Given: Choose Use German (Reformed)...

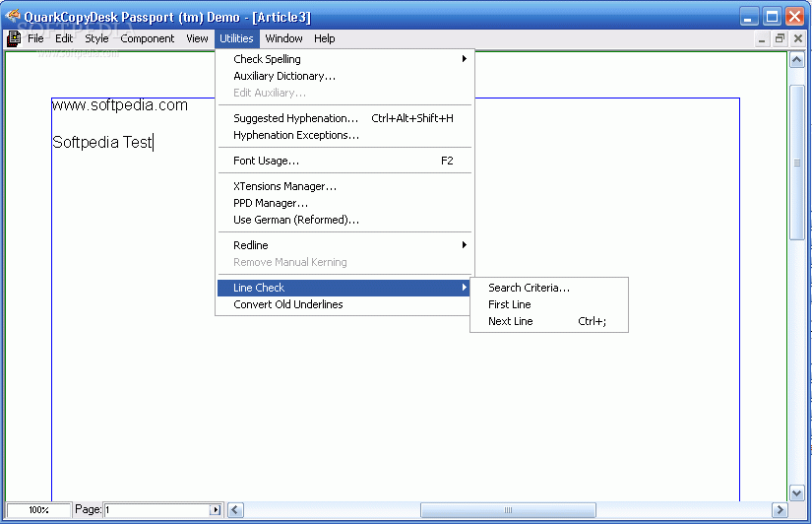Looking at the screenshot, I should [344, 220].
